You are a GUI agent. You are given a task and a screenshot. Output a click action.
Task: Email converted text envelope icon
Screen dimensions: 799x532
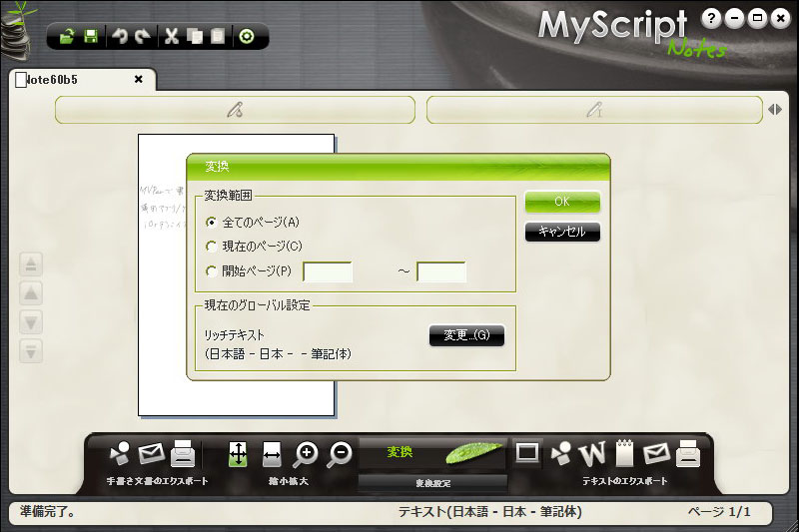pyautogui.click(x=656, y=453)
